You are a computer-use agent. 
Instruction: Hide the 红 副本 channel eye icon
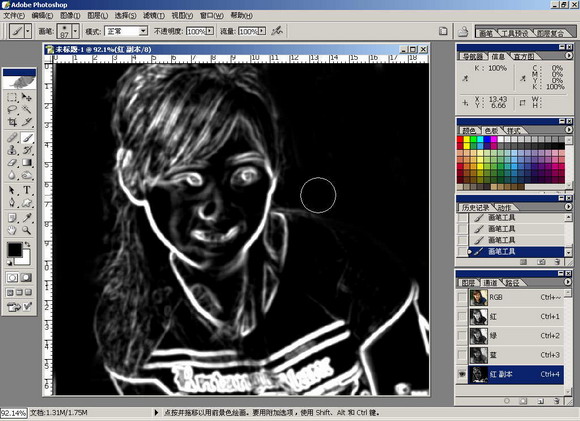coord(462,374)
